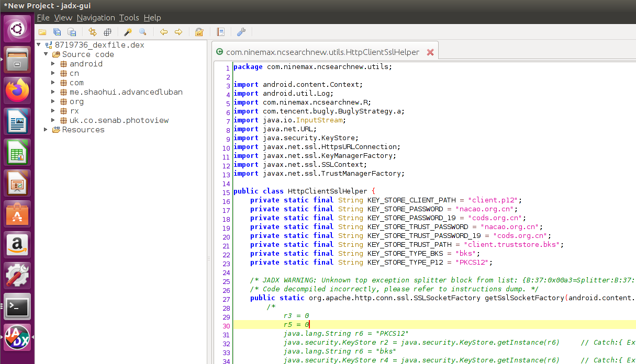Navigate back with the left arrow
The width and height of the screenshot is (636, 364).
(164, 32)
